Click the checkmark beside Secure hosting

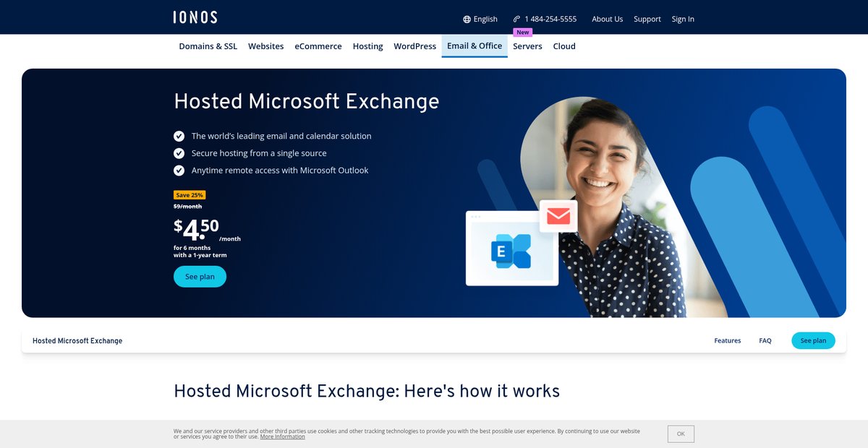(179, 153)
